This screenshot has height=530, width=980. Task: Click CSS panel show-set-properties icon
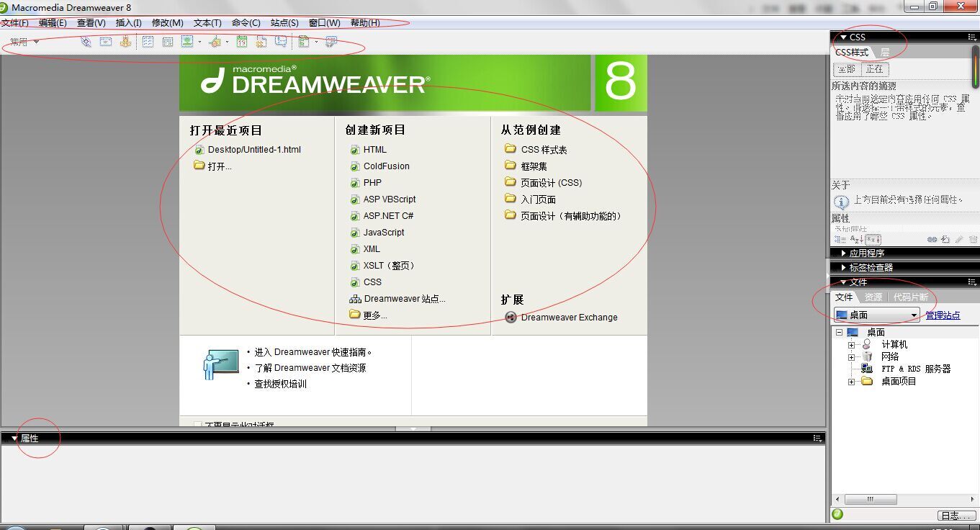coord(873,239)
